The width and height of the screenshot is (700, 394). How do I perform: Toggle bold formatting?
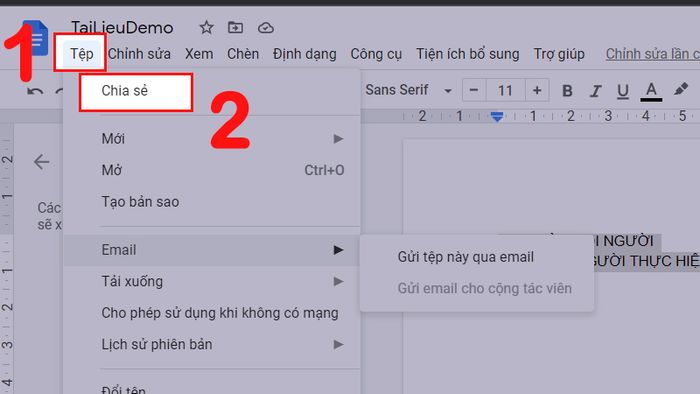coord(567,91)
